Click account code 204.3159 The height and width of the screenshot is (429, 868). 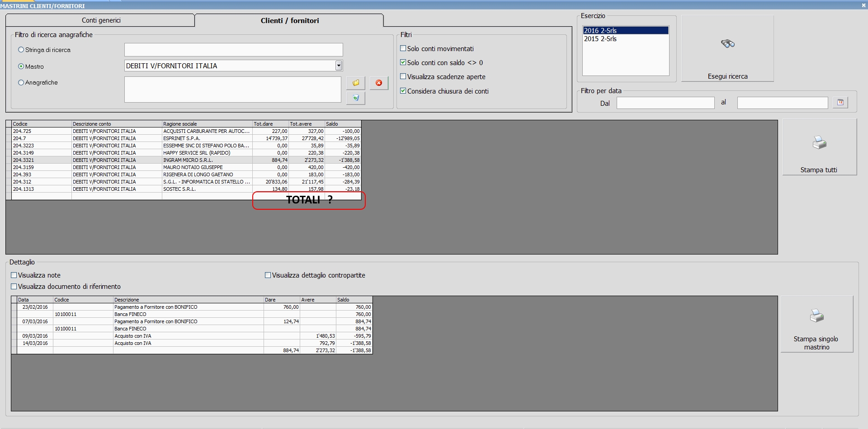[24, 167]
